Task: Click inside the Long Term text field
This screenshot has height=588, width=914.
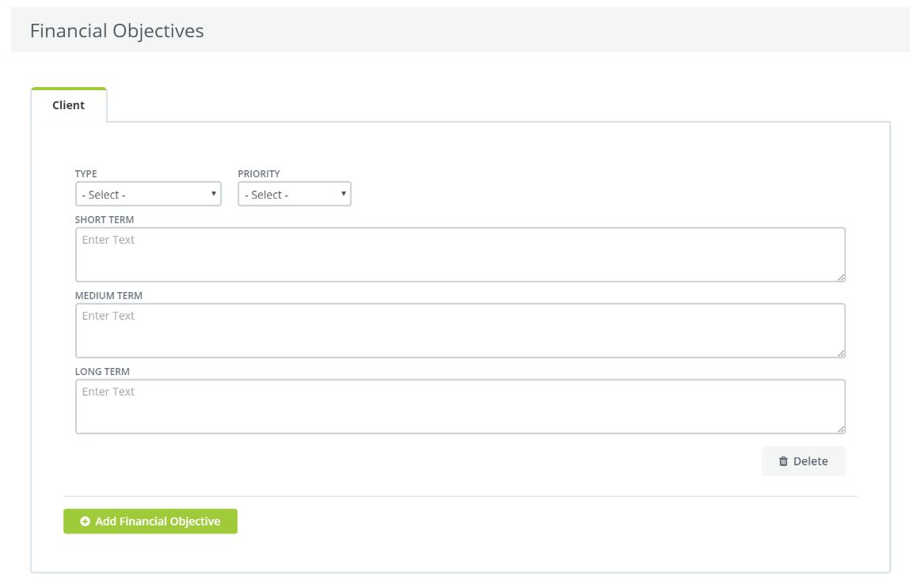Action: (459, 407)
